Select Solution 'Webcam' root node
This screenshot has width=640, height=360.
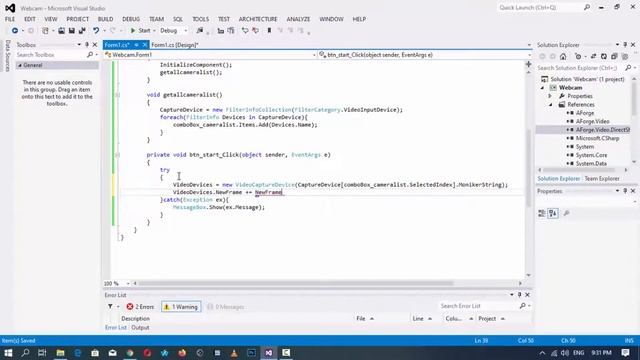[x=587, y=79]
